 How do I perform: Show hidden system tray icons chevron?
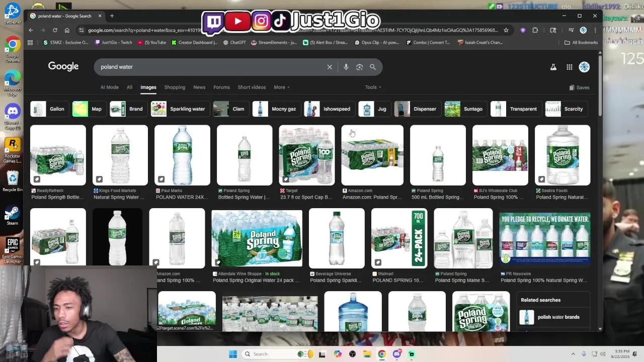pyautogui.click(x=573, y=354)
